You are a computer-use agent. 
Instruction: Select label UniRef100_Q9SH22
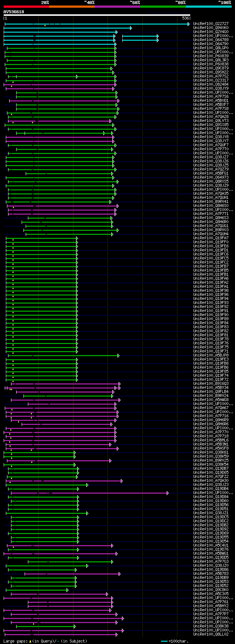tap(211, 72)
